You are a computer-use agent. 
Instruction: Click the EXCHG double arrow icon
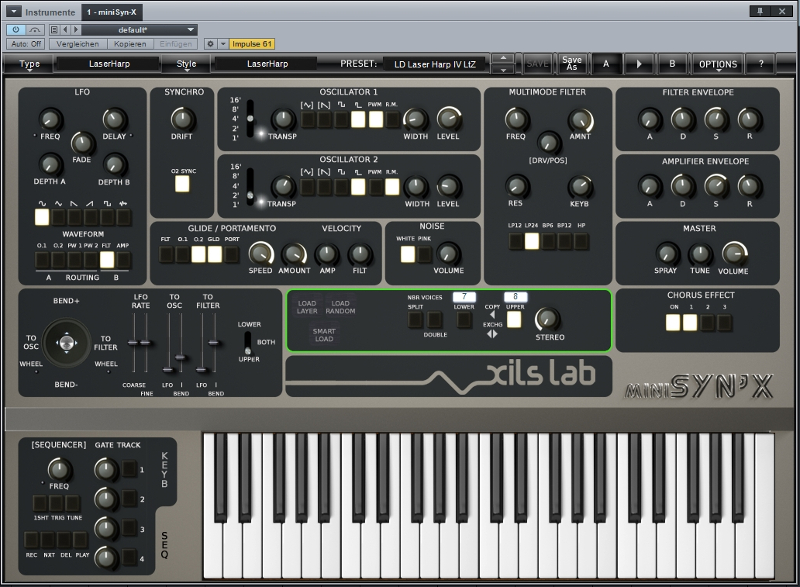pyautogui.click(x=492, y=334)
